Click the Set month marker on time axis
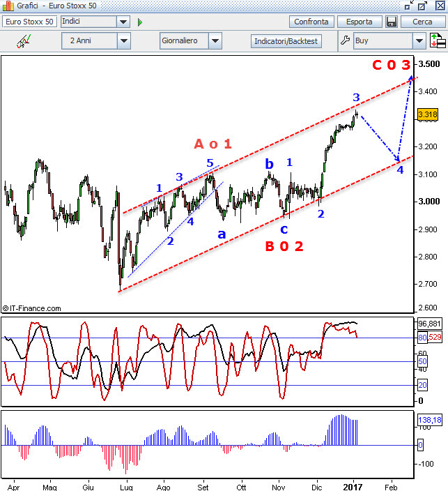The height and width of the screenshot is (491, 448). [203, 488]
